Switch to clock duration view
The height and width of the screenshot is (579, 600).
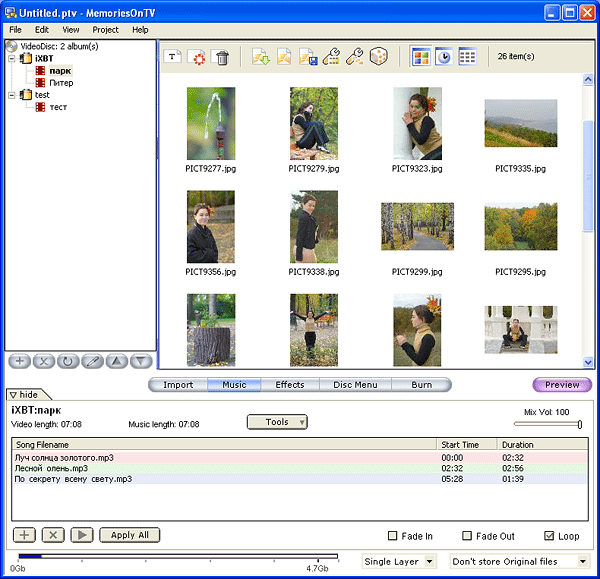click(444, 57)
